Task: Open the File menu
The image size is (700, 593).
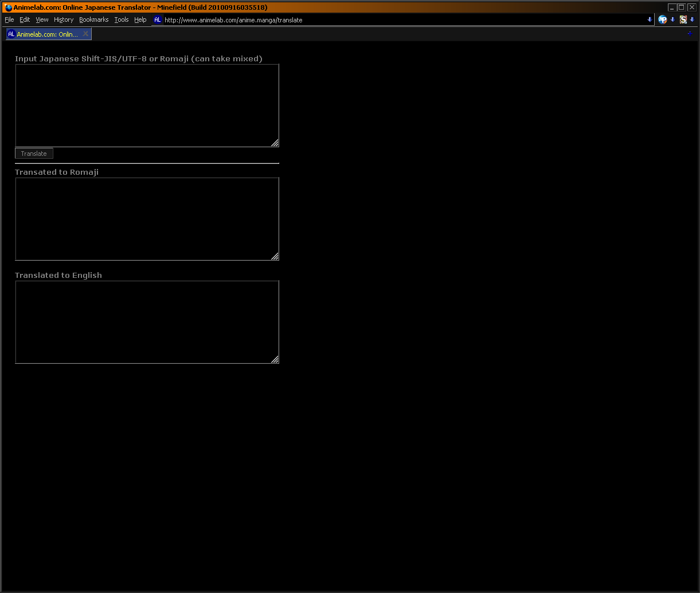Action: coord(9,19)
